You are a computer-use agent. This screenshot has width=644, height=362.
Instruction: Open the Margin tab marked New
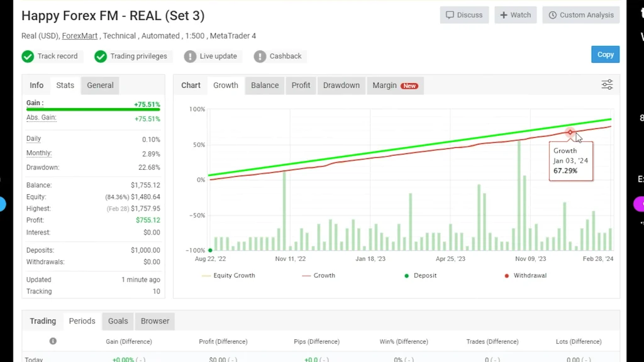tap(394, 85)
